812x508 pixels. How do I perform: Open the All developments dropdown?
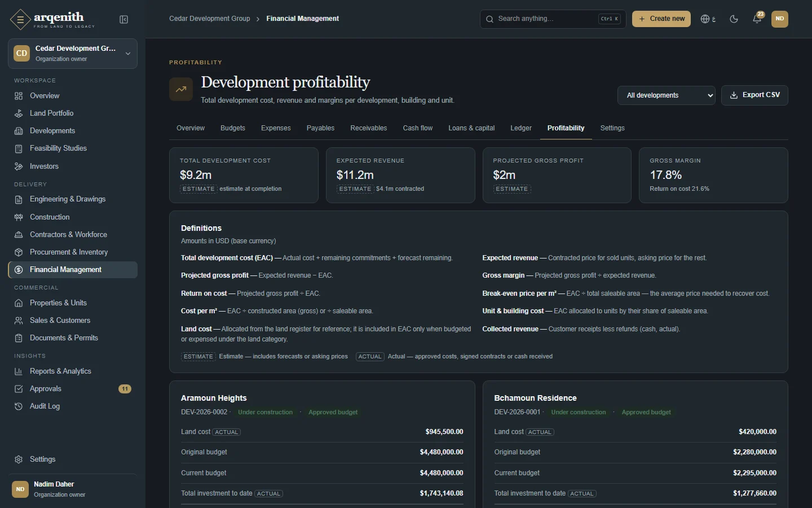click(x=667, y=95)
